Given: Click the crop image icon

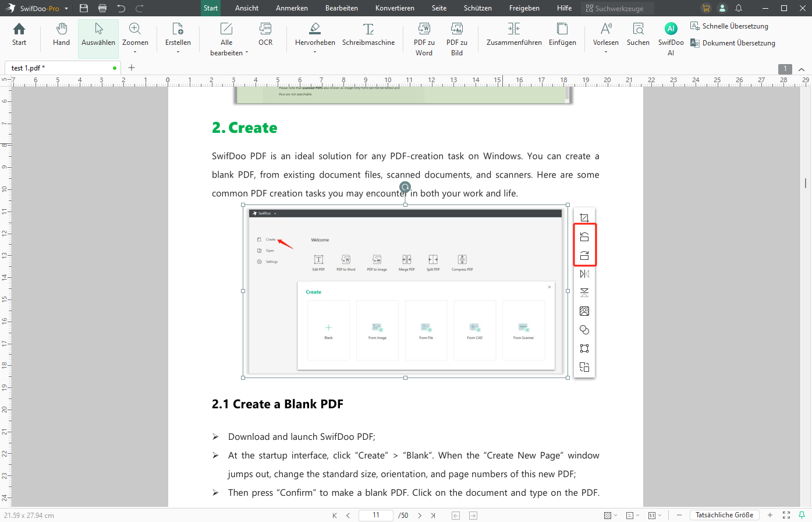Looking at the screenshot, I should point(584,218).
